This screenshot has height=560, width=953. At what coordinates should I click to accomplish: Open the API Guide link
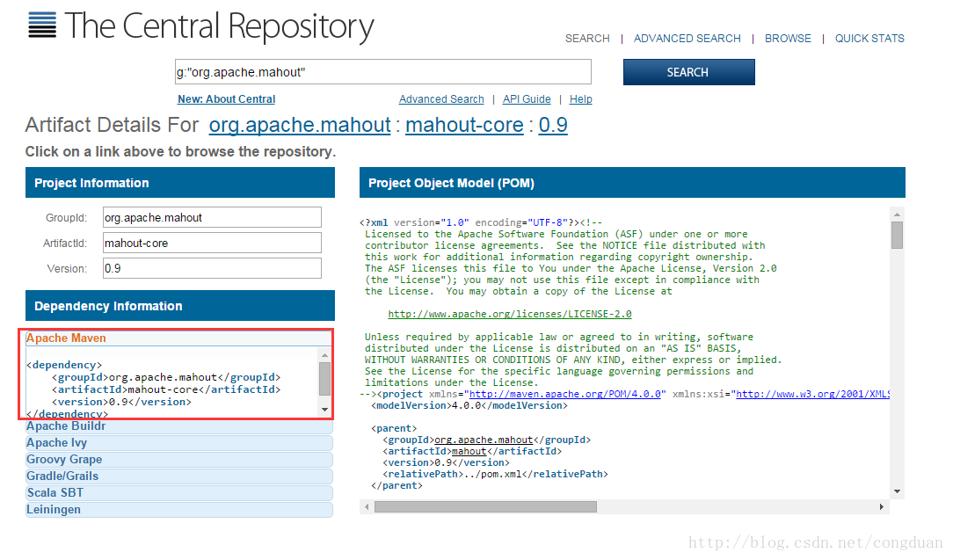point(527,99)
